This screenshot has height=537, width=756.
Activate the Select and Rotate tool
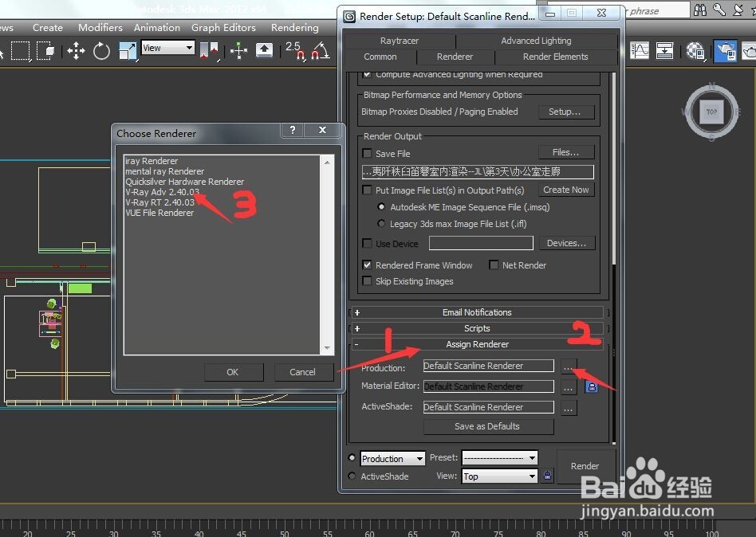tap(101, 50)
